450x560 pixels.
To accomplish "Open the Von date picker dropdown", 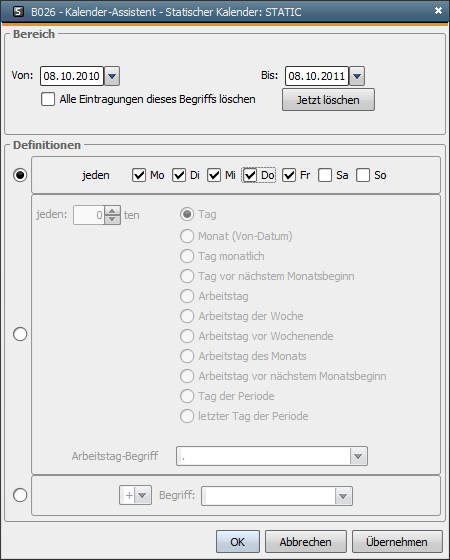I will pos(112,76).
